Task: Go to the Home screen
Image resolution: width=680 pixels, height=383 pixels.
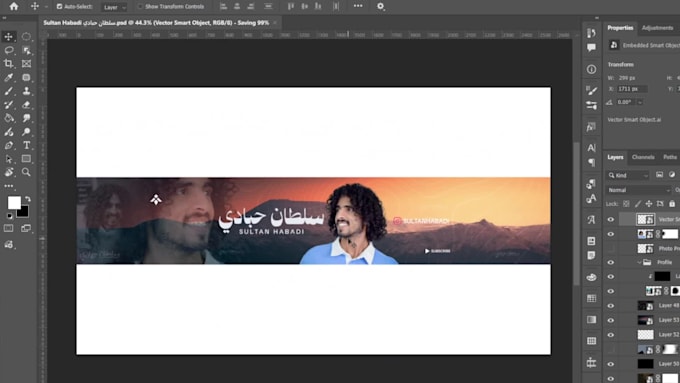Action: [x=14, y=7]
